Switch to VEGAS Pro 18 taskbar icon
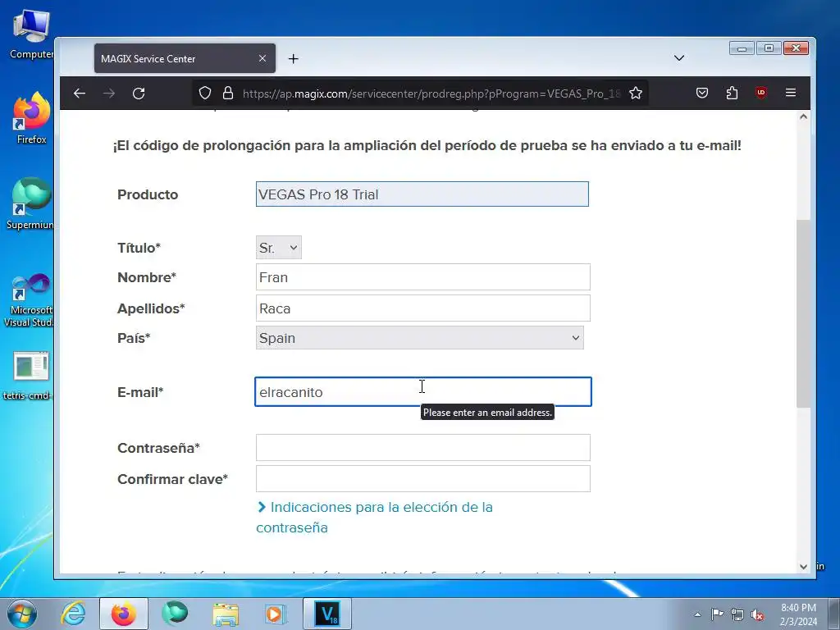840x630 pixels. coord(327,614)
